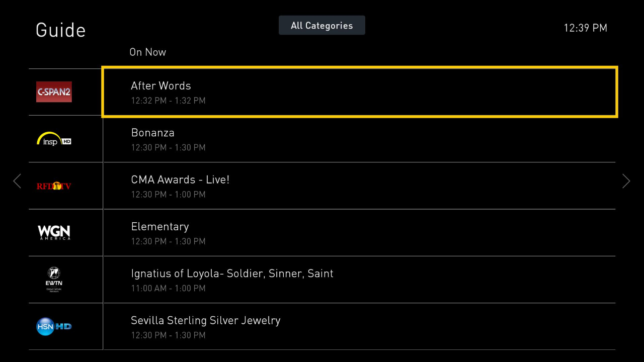
Task: Select the Guide menu title
Action: click(x=60, y=30)
